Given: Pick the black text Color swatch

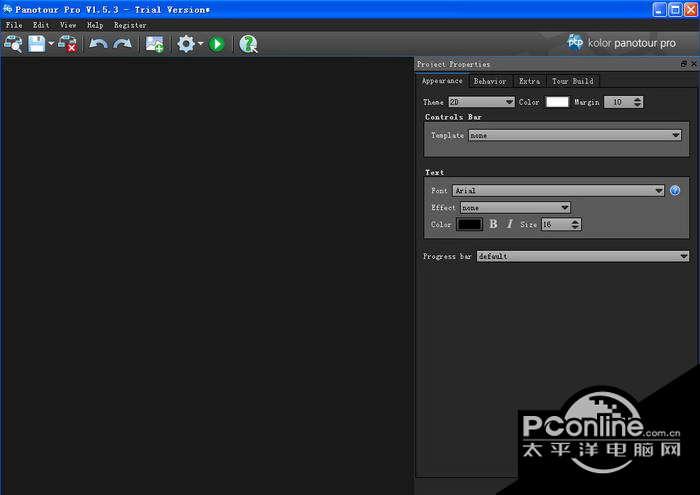Looking at the screenshot, I should tap(469, 224).
